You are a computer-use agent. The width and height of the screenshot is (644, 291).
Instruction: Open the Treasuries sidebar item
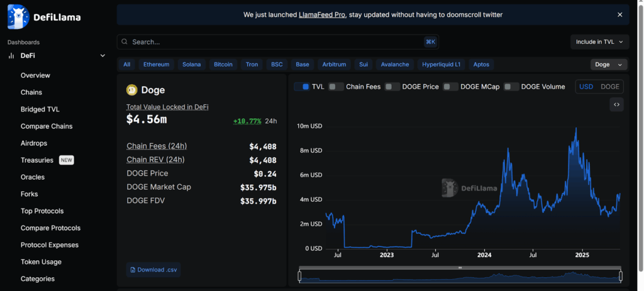click(x=37, y=160)
